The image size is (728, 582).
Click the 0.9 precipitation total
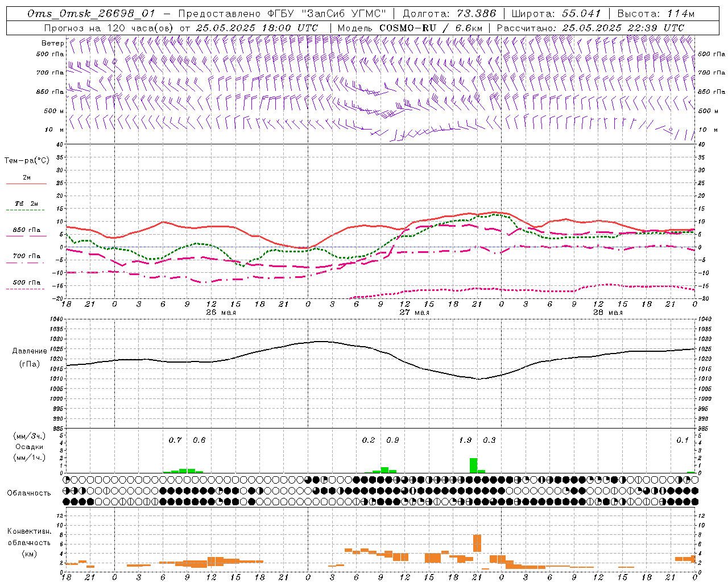click(x=392, y=440)
